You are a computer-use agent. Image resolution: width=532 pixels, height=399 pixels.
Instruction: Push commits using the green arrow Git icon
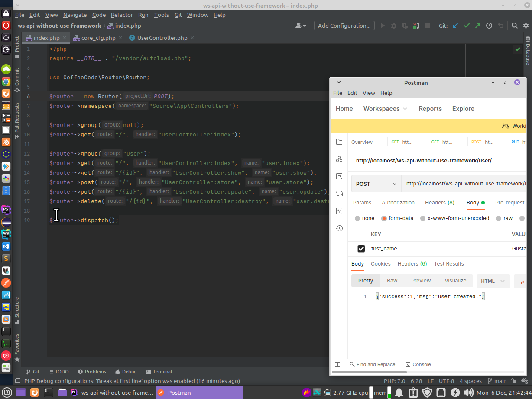[477, 26]
